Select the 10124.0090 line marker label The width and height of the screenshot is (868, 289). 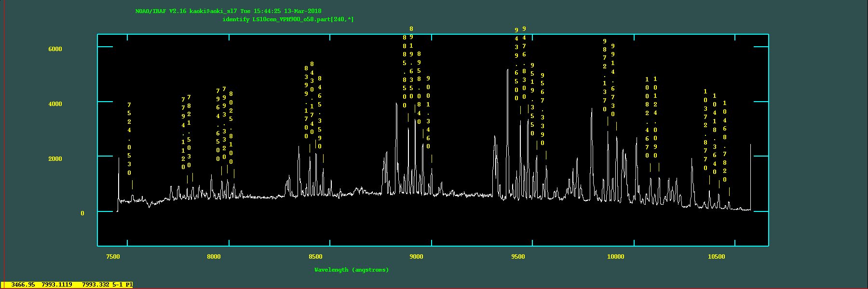pos(655,117)
